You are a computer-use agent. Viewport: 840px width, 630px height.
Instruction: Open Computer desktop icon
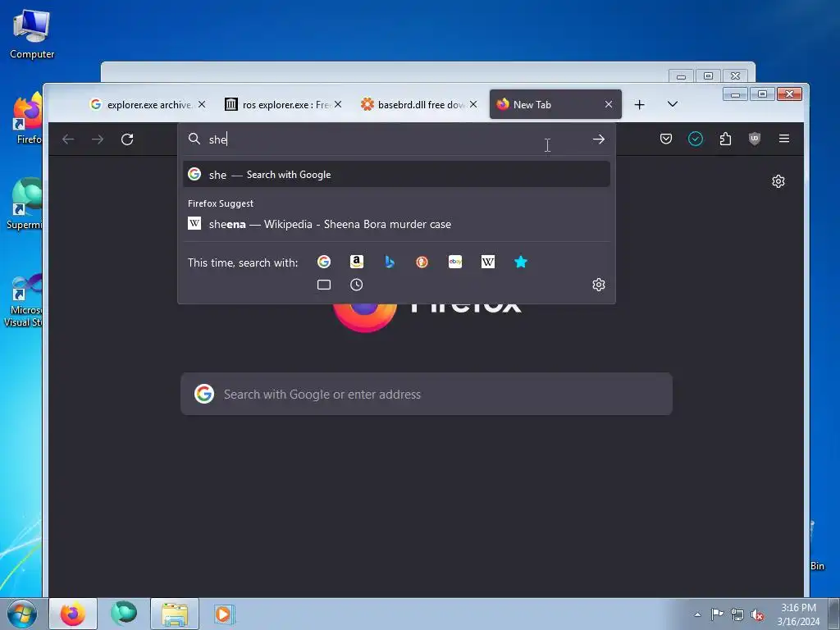(32, 34)
